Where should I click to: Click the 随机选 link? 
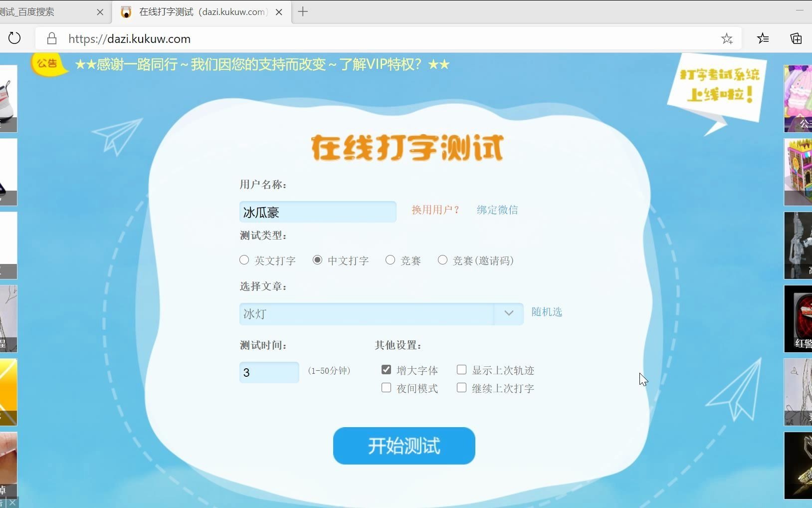click(547, 312)
